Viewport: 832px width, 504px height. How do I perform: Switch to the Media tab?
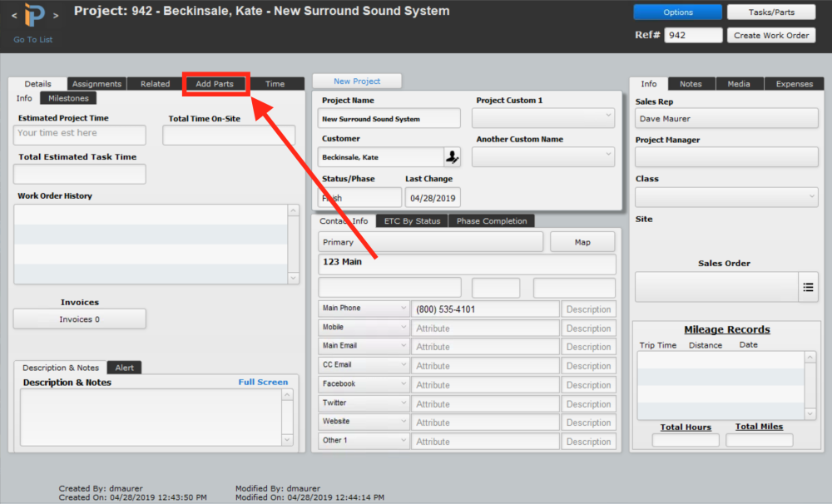[739, 84]
